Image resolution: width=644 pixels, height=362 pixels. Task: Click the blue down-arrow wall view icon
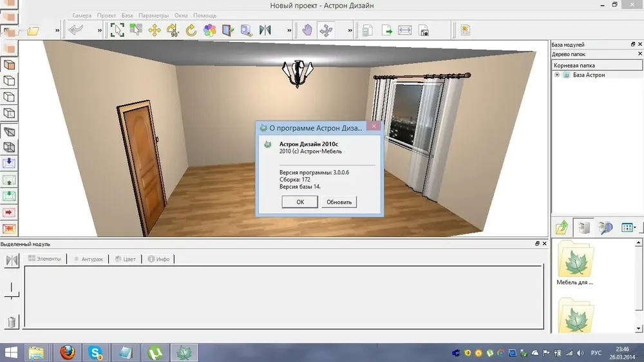[x=9, y=163]
